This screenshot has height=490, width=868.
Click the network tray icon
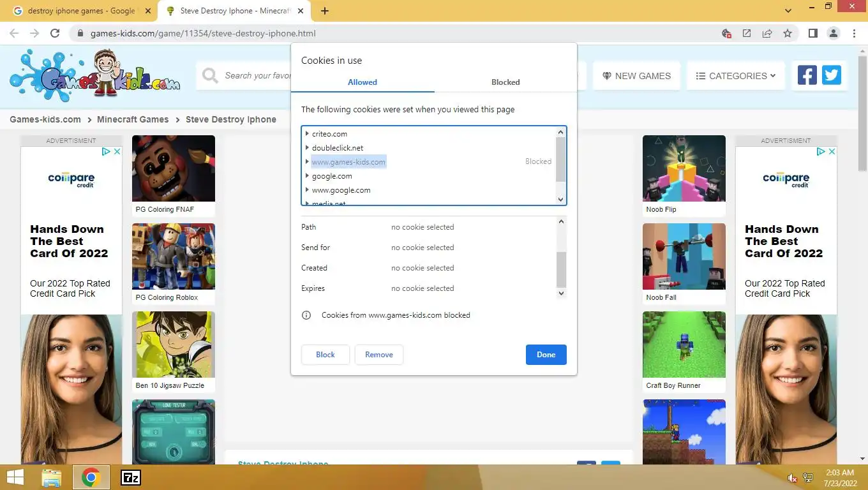(x=808, y=478)
